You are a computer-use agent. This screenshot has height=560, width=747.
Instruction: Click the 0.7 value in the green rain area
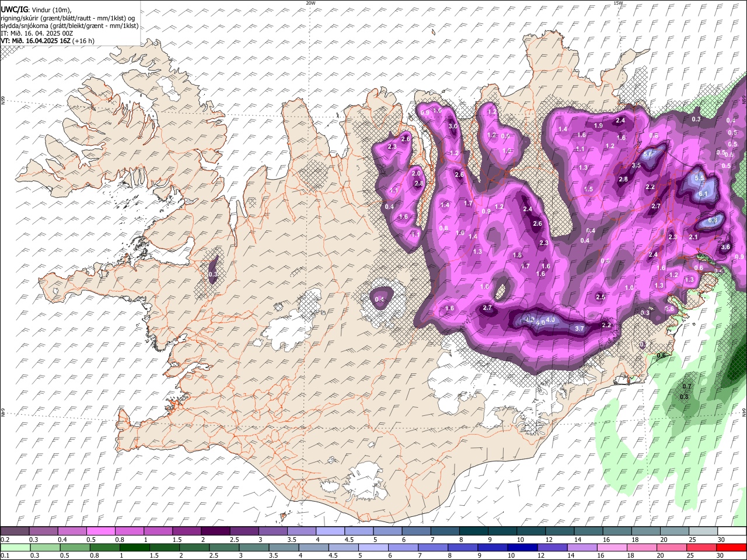coord(687,386)
